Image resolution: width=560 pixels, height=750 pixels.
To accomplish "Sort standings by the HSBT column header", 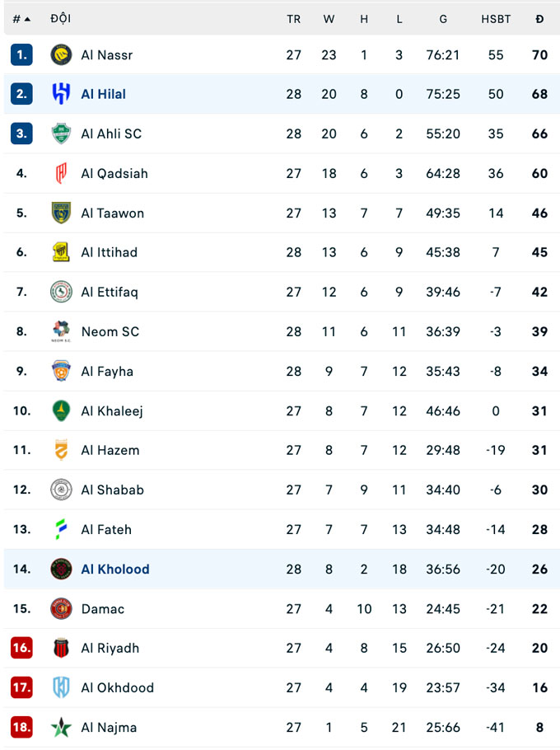I will (497, 18).
